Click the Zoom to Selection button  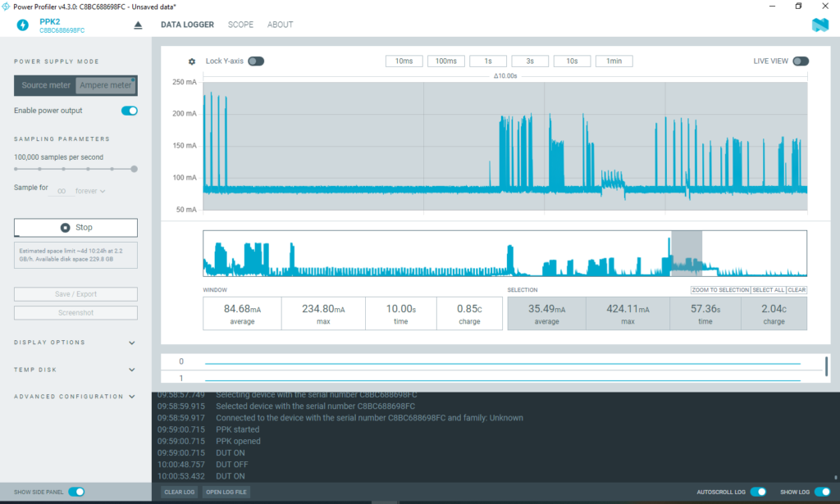point(720,290)
